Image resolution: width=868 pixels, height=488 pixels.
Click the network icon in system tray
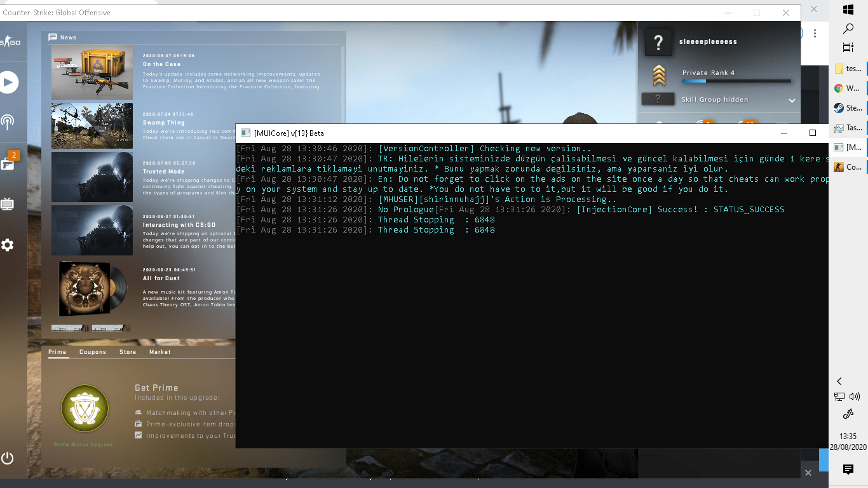pos(839,396)
